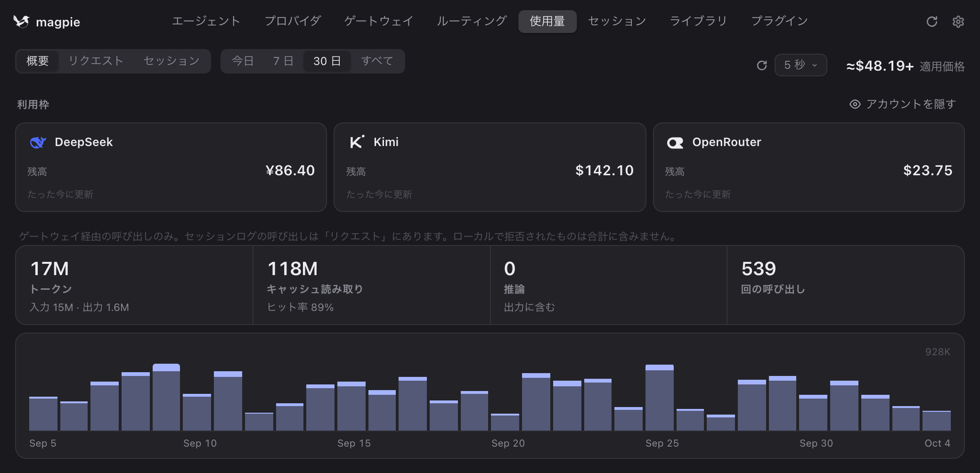Viewport: 980px width, 473px height.
Task: Go to the ゲートウェイ tab
Action: pos(378,21)
